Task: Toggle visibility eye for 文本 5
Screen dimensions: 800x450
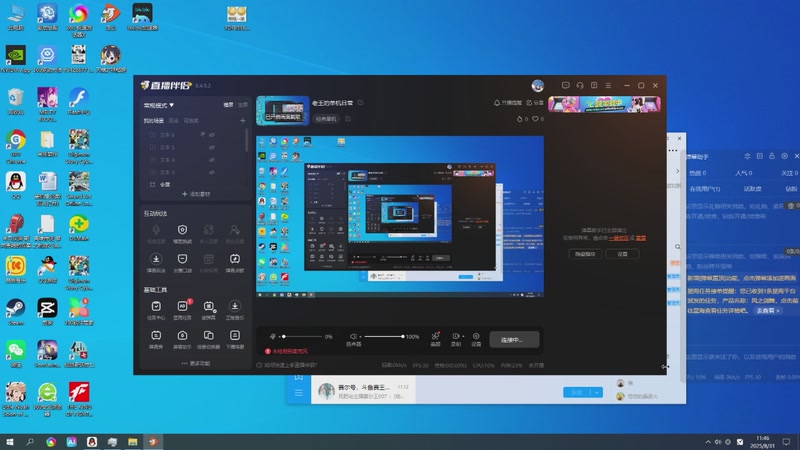Action: [x=212, y=147]
